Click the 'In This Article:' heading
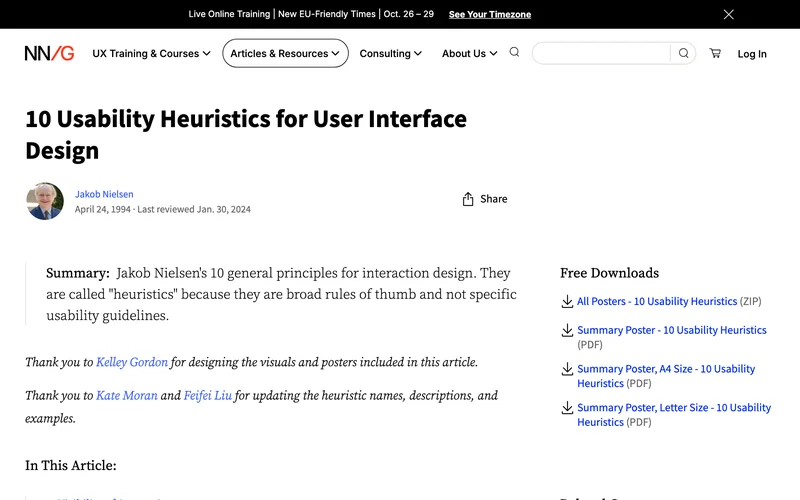The width and height of the screenshot is (800, 500). 70,465
